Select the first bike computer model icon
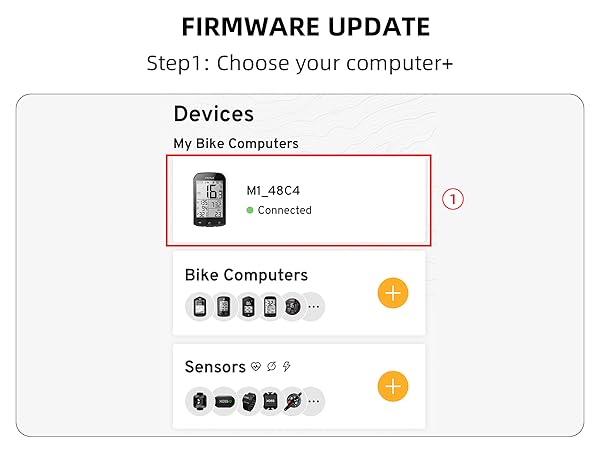Screen dimensions: 600x450 click(x=199, y=307)
